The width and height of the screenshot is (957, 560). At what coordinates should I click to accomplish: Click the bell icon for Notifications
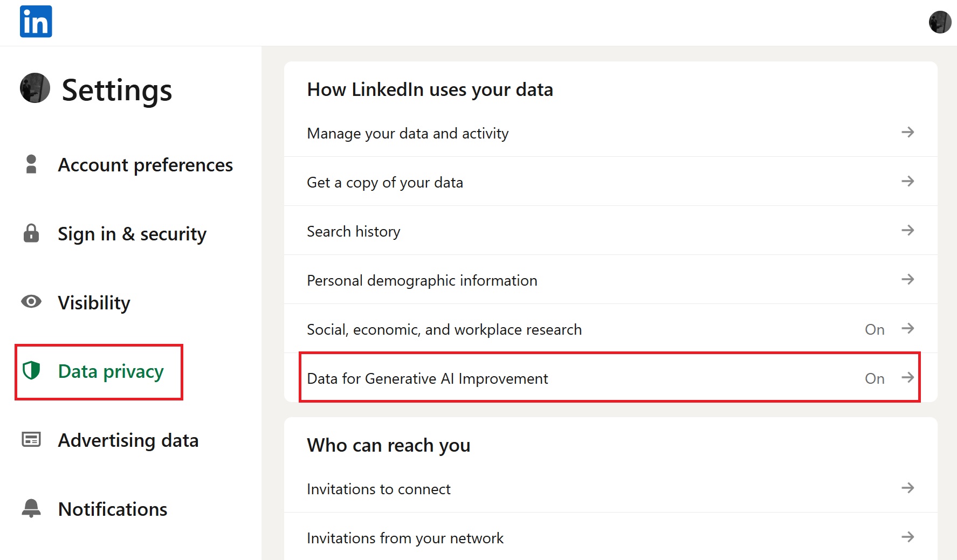point(31,508)
